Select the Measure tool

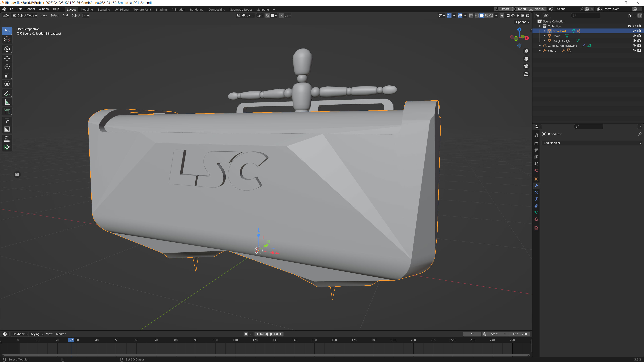pyautogui.click(x=7, y=102)
